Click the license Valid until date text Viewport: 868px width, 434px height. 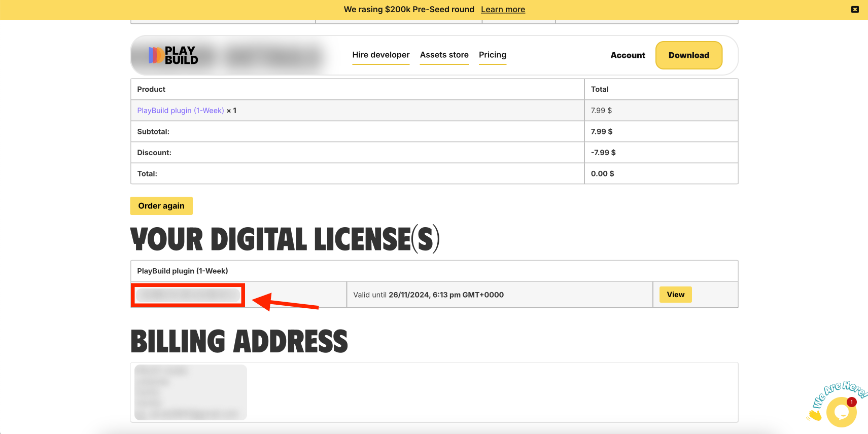tap(428, 295)
